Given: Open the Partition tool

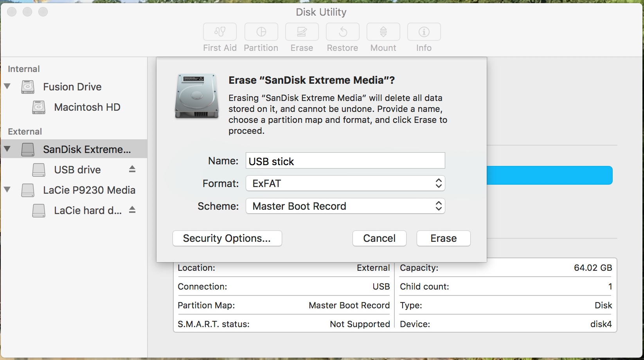Looking at the screenshot, I should [261, 32].
